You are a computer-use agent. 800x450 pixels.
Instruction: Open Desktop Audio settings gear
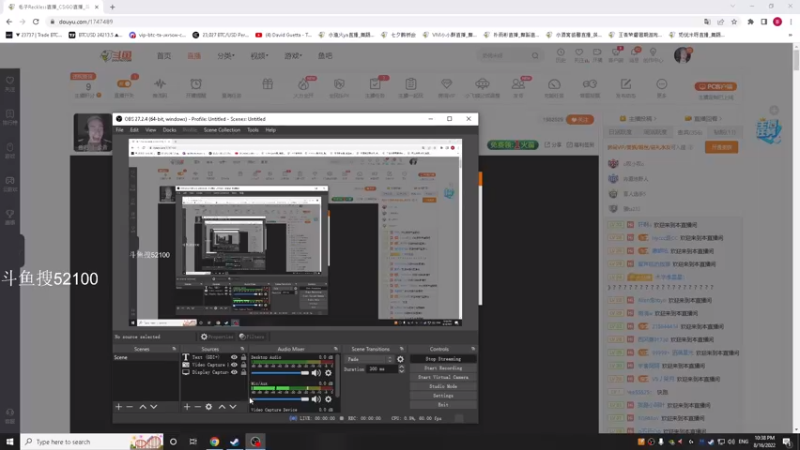point(328,373)
